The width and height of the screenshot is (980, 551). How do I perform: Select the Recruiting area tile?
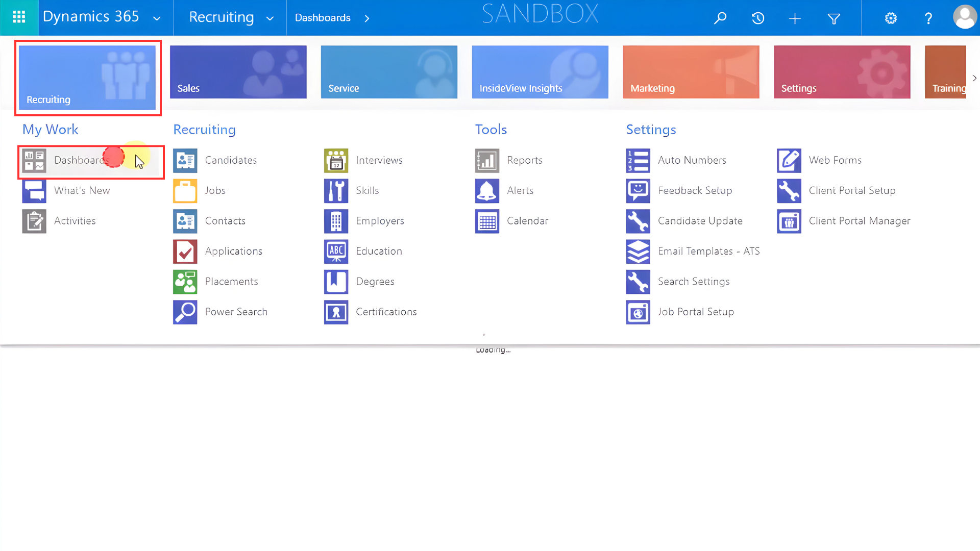(x=87, y=78)
